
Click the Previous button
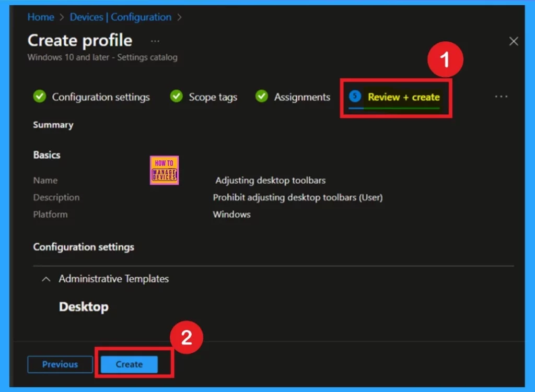pos(60,364)
